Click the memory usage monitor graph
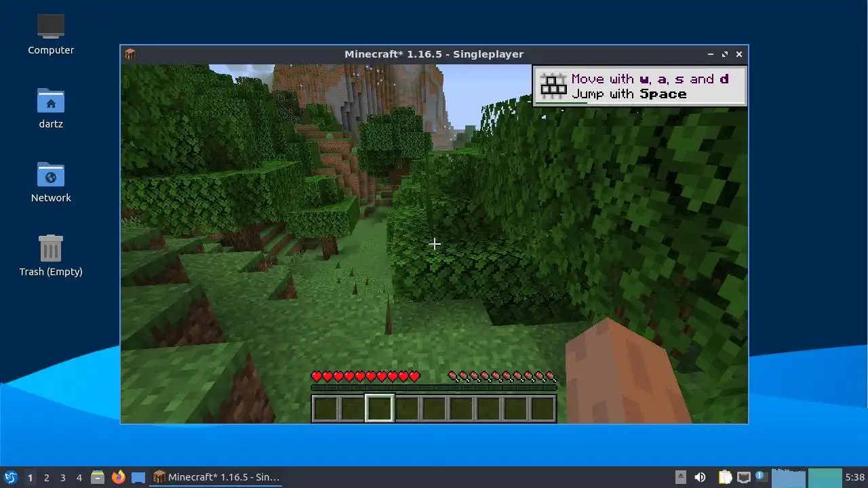 pos(825,477)
